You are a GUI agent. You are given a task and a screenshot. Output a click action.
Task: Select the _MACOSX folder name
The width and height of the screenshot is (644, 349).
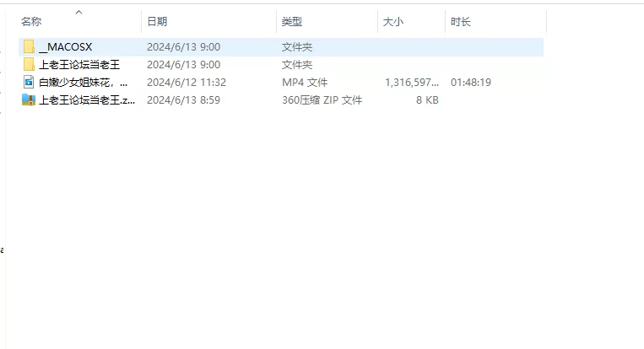click(66, 46)
